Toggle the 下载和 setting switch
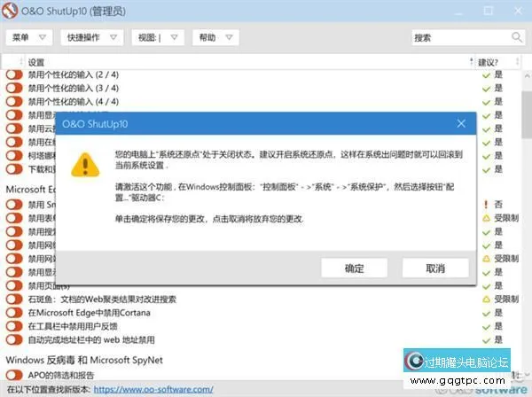 pos(14,169)
